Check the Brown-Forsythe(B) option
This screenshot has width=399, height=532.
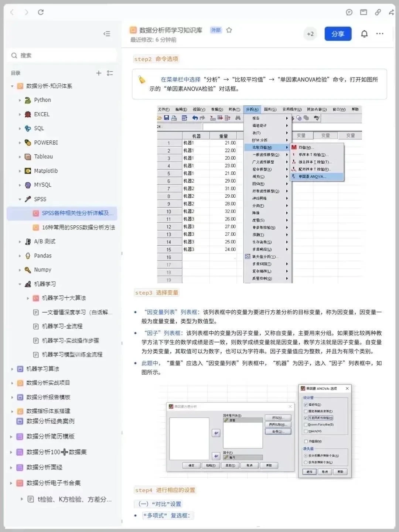[306, 424]
